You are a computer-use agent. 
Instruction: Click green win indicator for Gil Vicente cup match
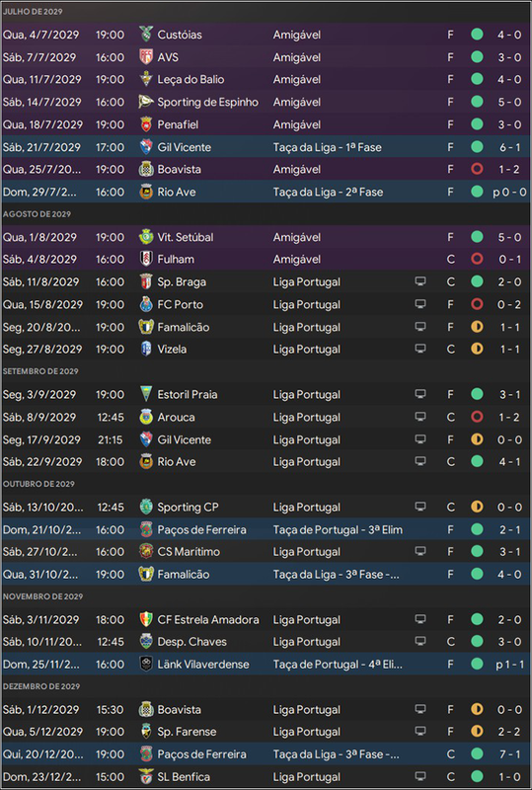(x=477, y=146)
